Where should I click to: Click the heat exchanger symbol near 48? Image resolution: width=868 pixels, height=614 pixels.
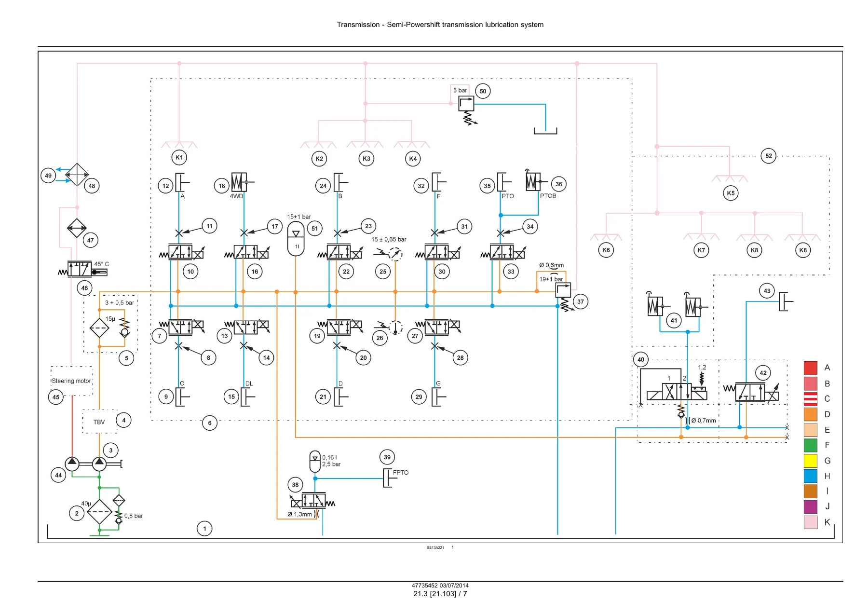[77, 175]
